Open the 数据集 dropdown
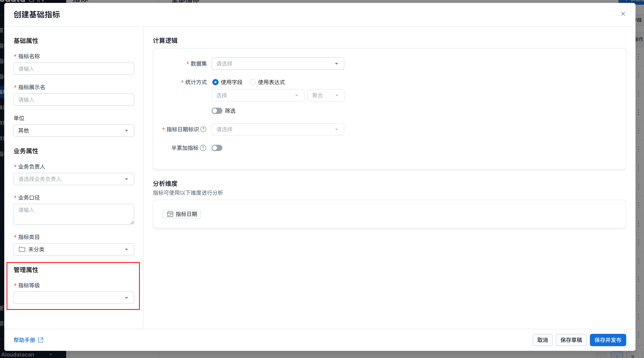The height and width of the screenshot is (358, 644). 278,64
